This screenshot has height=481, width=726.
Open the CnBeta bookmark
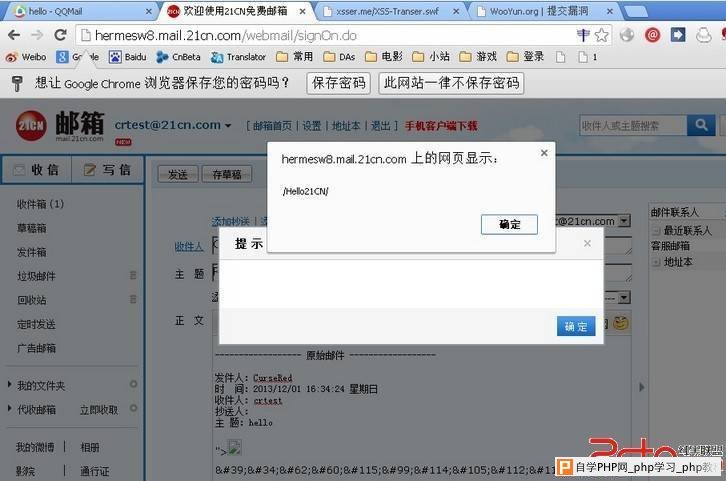pos(178,57)
